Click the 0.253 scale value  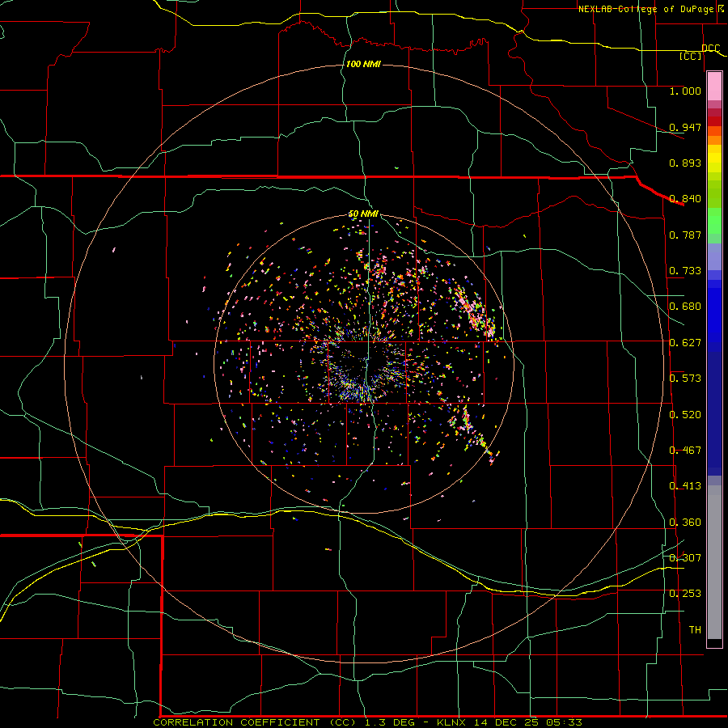(x=685, y=594)
